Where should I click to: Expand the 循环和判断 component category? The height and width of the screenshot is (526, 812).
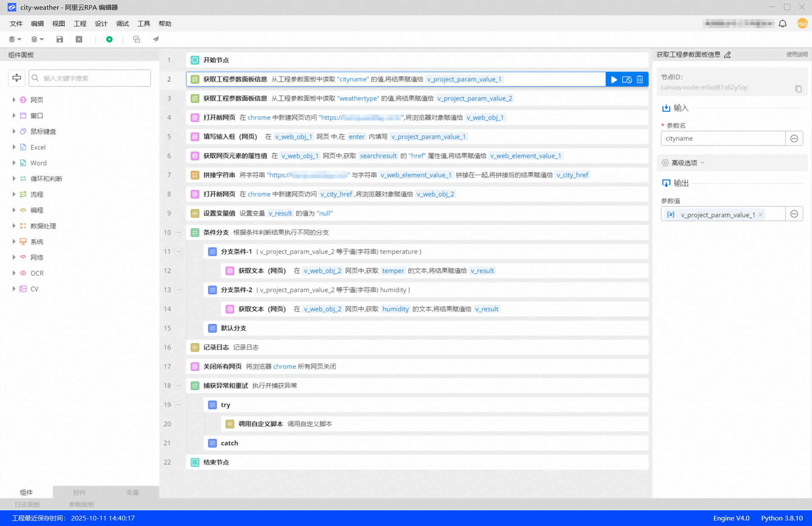(14, 178)
